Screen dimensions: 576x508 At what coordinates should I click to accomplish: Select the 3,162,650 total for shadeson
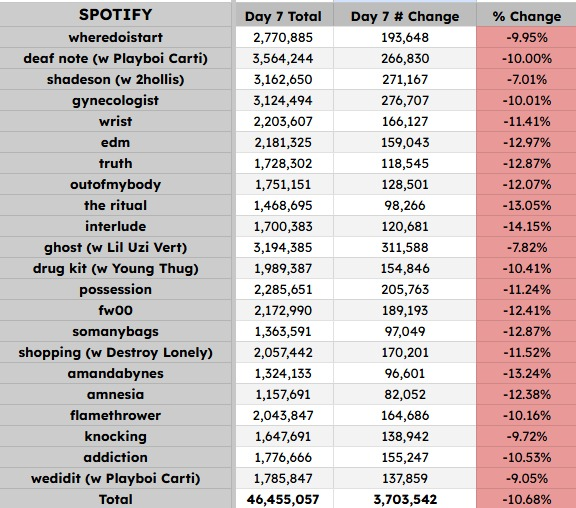click(x=283, y=79)
